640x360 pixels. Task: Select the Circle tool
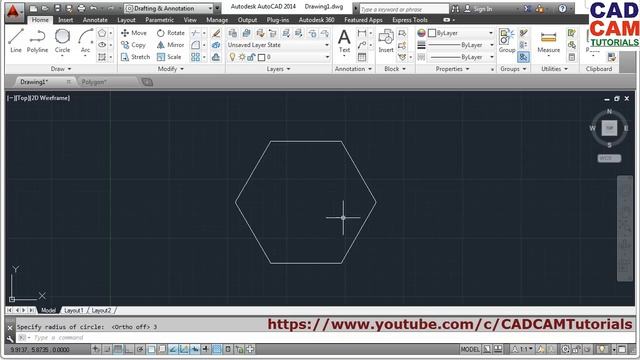tap(62, 41)
